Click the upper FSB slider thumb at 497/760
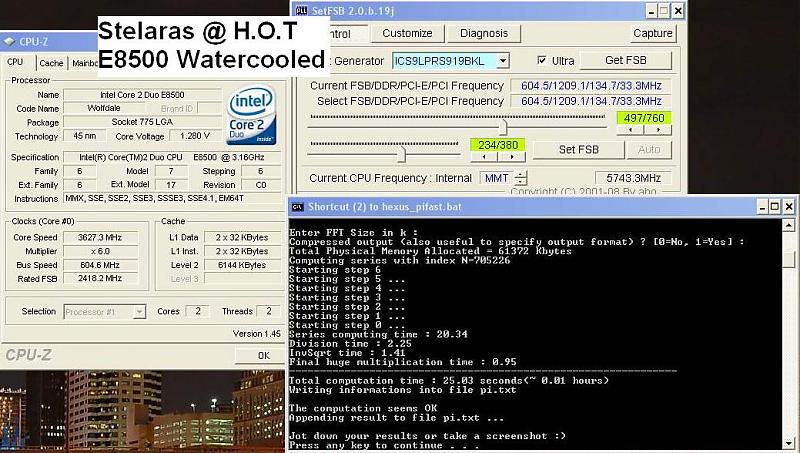The image size is (800, 453). tap(504, 127)
